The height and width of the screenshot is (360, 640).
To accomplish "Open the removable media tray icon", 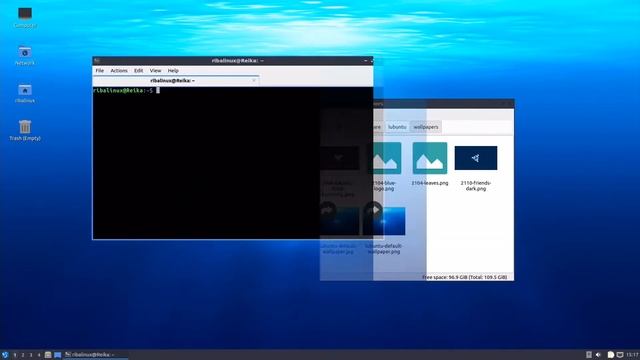I will [589, 355].
